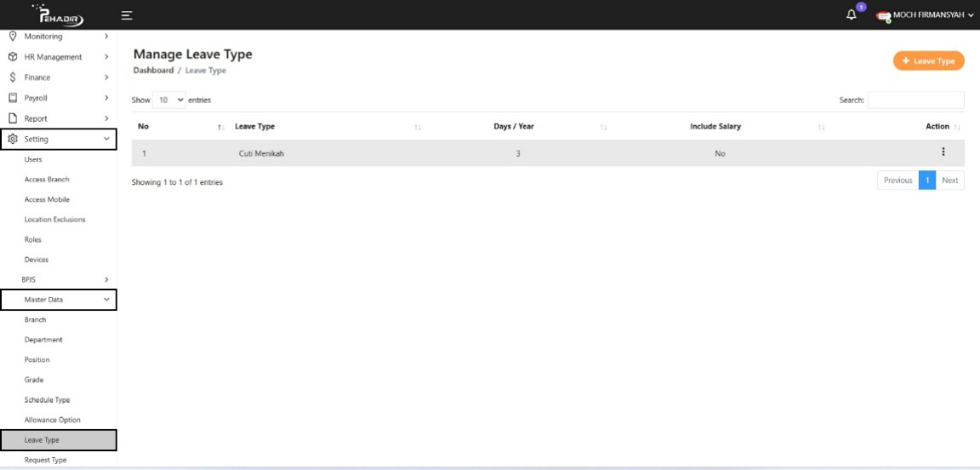Go to Department in Master Data
The height and width of the screenshot is (470, 980).
tap(43, 340)
